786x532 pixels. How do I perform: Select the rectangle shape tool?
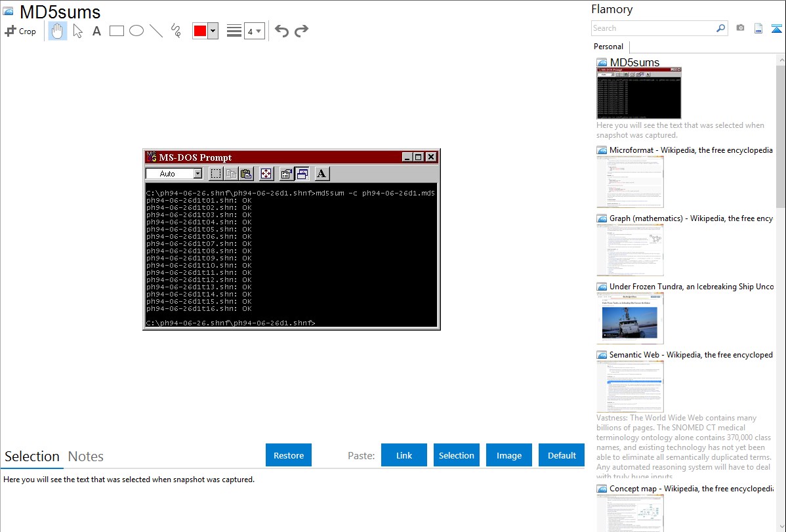[x=117, y=31]
